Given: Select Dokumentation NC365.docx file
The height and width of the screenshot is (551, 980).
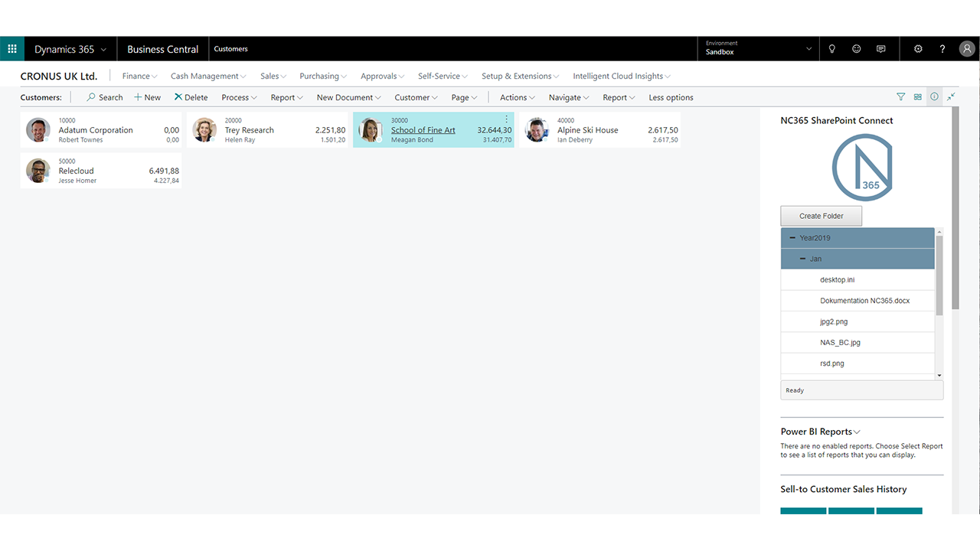Looking at the screenshot, I should click(857, 301).
